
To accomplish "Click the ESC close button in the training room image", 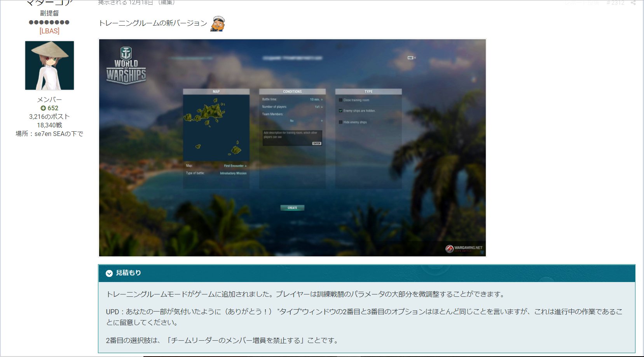I will pyautogui.click(x=412, y=58).
